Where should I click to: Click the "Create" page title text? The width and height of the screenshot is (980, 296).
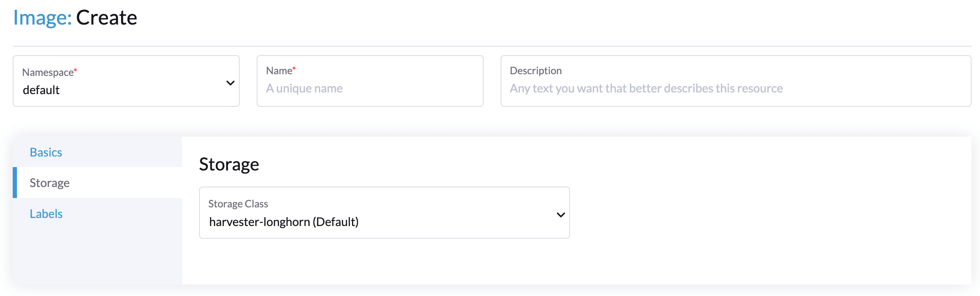(106, 18)
